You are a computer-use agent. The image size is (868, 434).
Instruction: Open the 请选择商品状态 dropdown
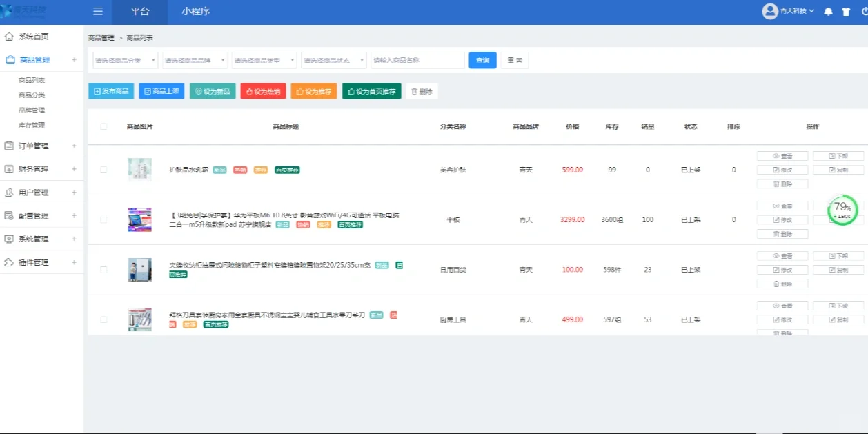point(333,60)
